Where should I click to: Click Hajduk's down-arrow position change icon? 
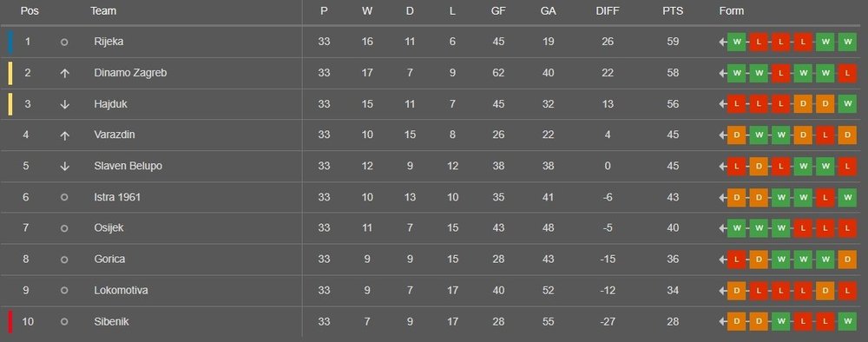(64, 104)
